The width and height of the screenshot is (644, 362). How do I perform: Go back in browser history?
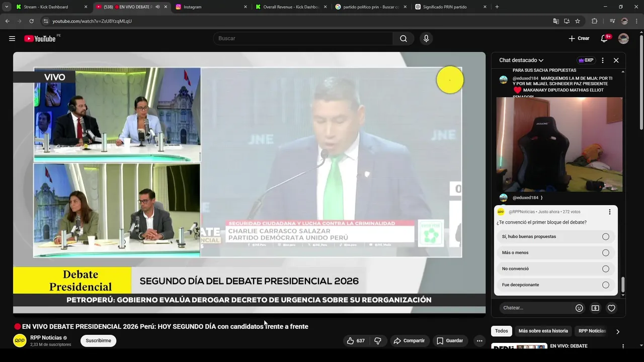(7, 21)
